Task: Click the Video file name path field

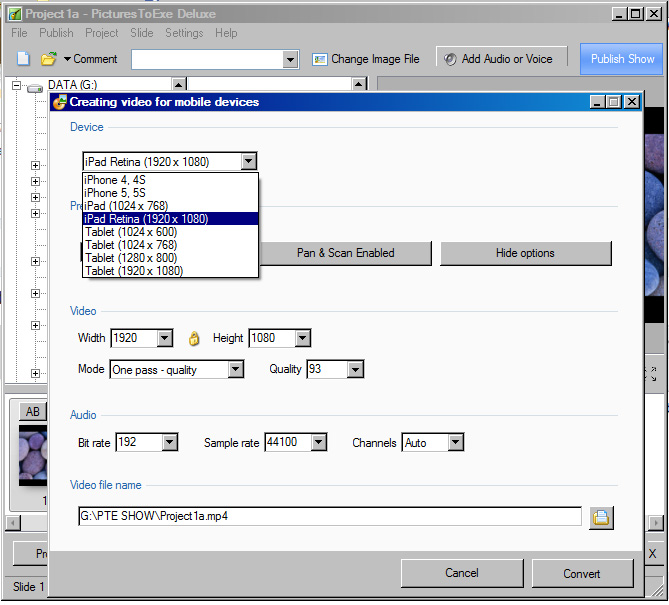Action: pos(330,517)
